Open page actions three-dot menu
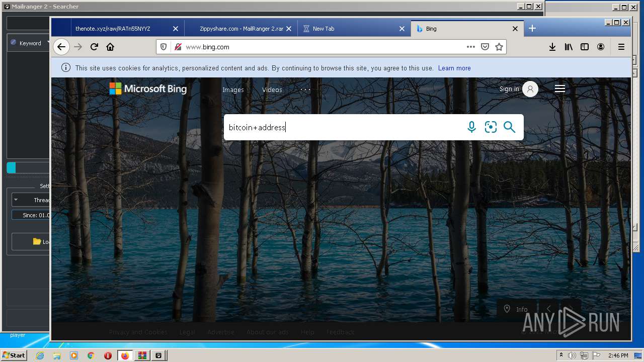 [x=470, y=47]
